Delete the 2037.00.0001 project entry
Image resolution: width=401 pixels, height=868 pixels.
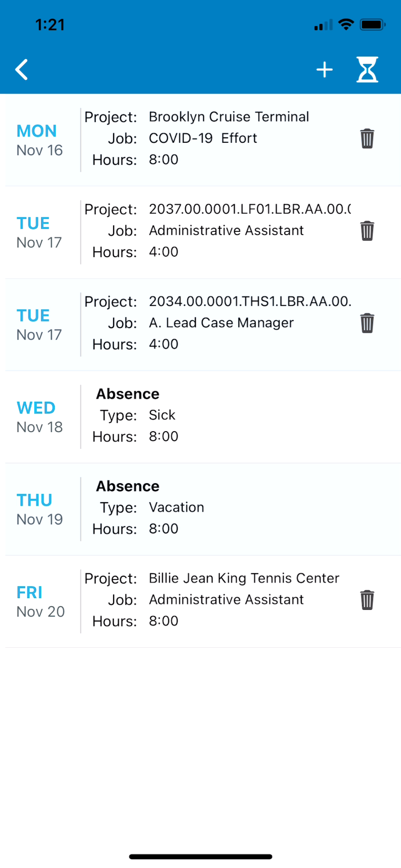(367, 231)
